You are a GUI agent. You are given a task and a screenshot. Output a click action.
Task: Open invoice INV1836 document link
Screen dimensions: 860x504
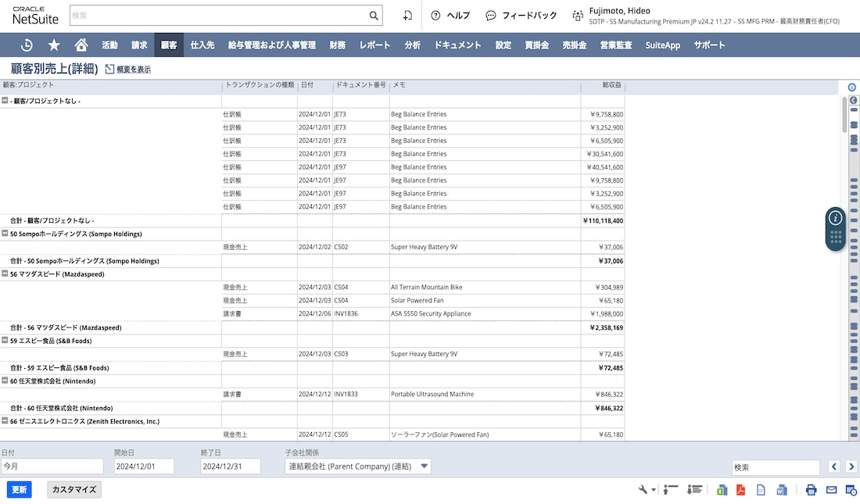click(346, 313)
